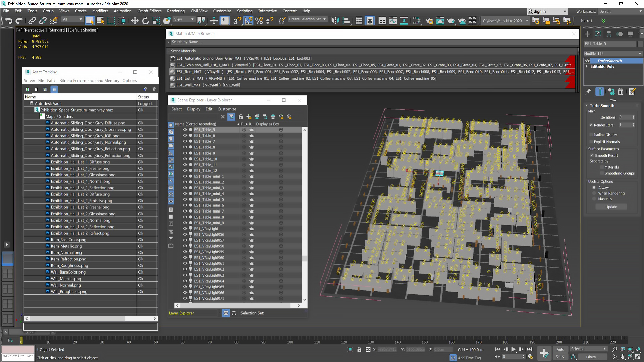644x362 pixels.
Task: Open the Selected key filter dropdown
Action: (x=589, y=349)
